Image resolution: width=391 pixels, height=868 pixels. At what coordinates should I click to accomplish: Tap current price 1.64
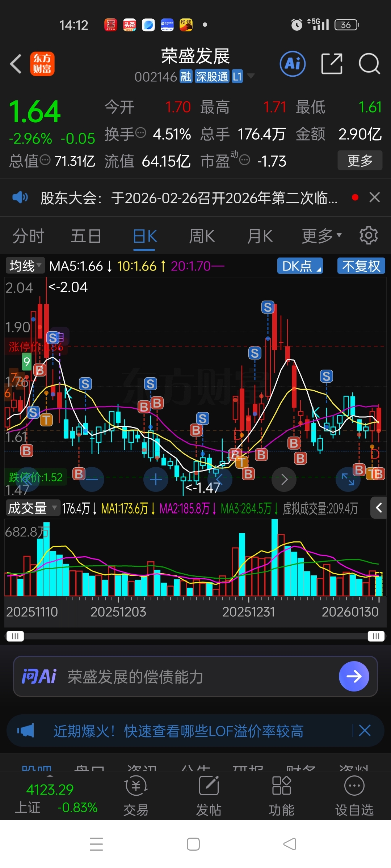coord(35,112)
